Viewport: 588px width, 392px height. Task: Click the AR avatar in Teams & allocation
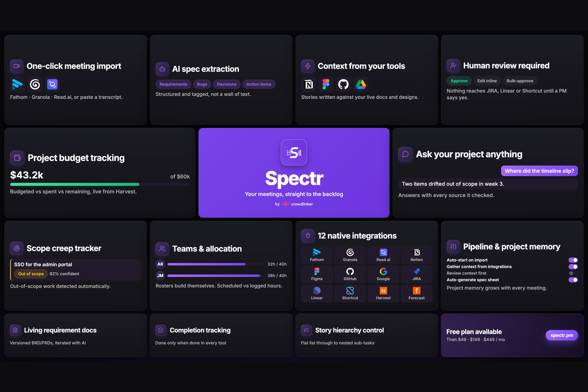160,264
